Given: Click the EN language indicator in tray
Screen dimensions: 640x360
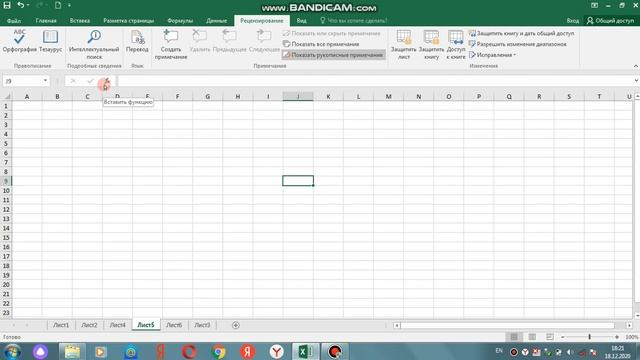Looking at the screenshot, I should pos(499,350).
